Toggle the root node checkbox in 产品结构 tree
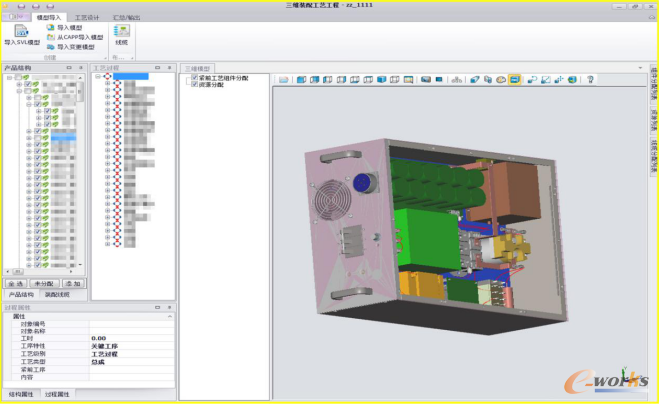Screen dimensions: 659x404 click(17, 78)
